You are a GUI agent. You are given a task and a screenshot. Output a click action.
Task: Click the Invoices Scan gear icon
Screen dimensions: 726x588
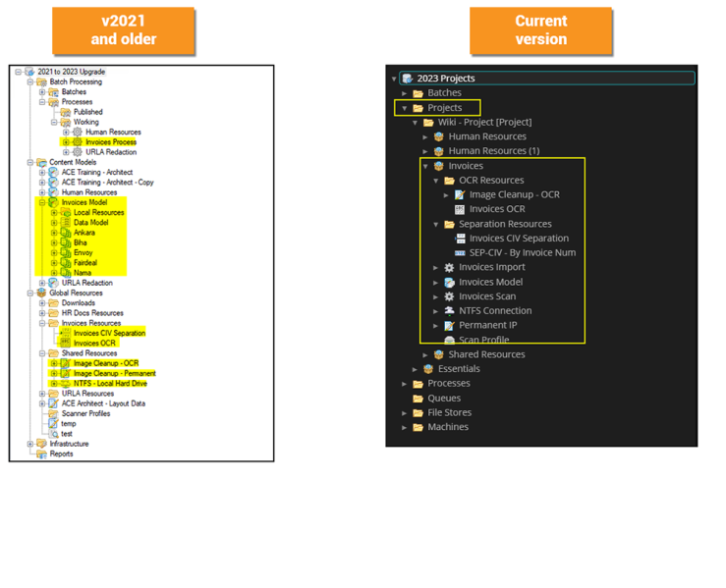click(449, 296)
